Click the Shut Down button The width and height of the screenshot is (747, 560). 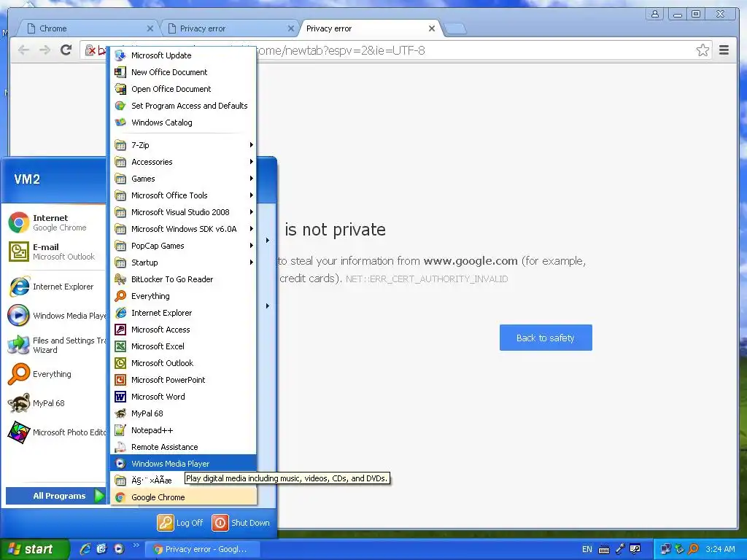[241, 522]
